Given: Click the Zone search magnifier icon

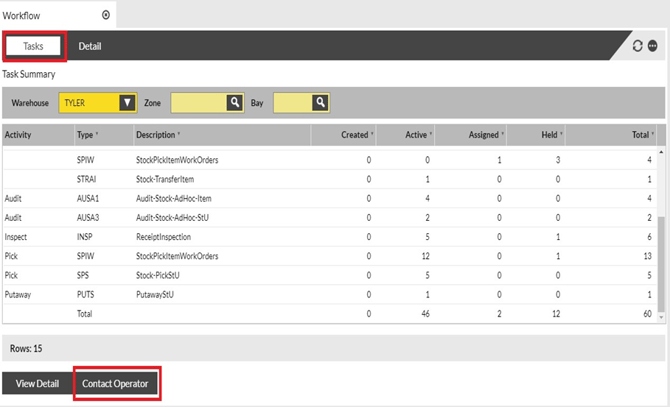Looking at the screenshot, I should (234, 102).
